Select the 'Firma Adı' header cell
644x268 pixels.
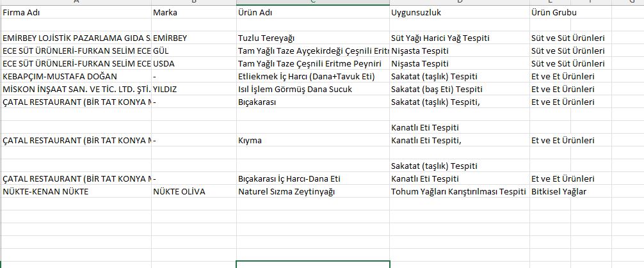76,12
